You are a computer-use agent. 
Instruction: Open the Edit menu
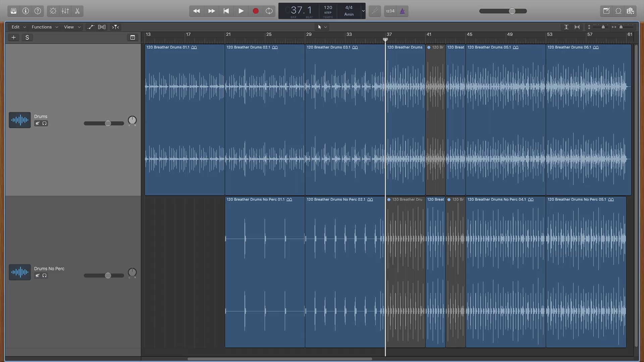coord(18,27)
